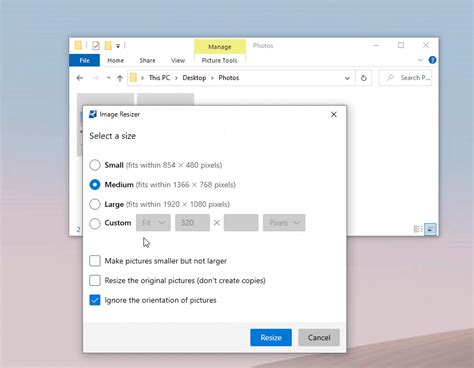Expand the chevron after Desktop breadcrumb
This screenshot has height=368, width=474.
click(212, 78)
